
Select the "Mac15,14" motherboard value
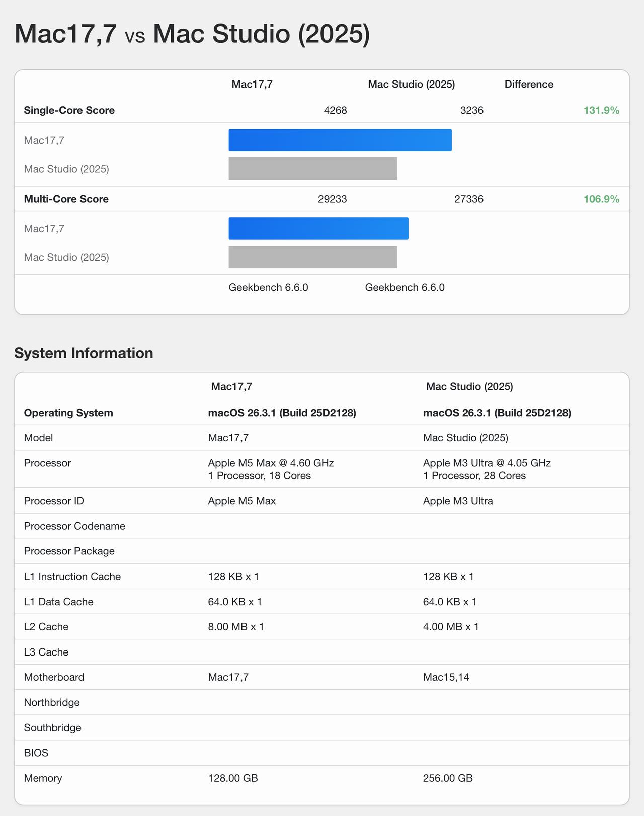tap(446, 677)
